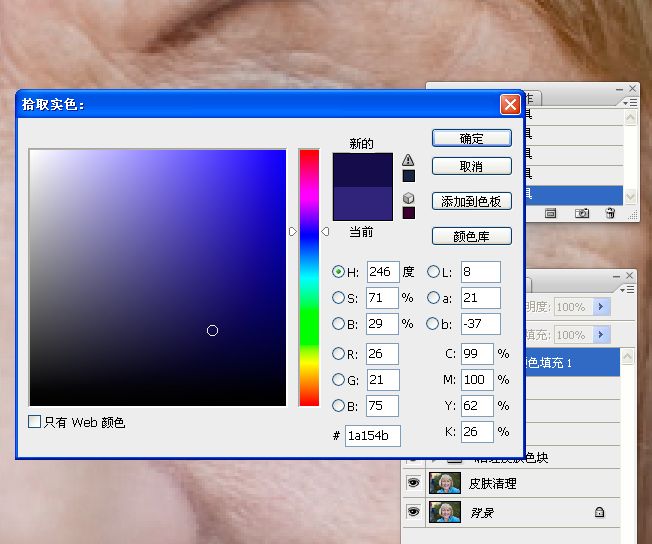Viewport: 652px width, 544px height.
Task: Click the blue field showing 75
Action: coord(383,406)
